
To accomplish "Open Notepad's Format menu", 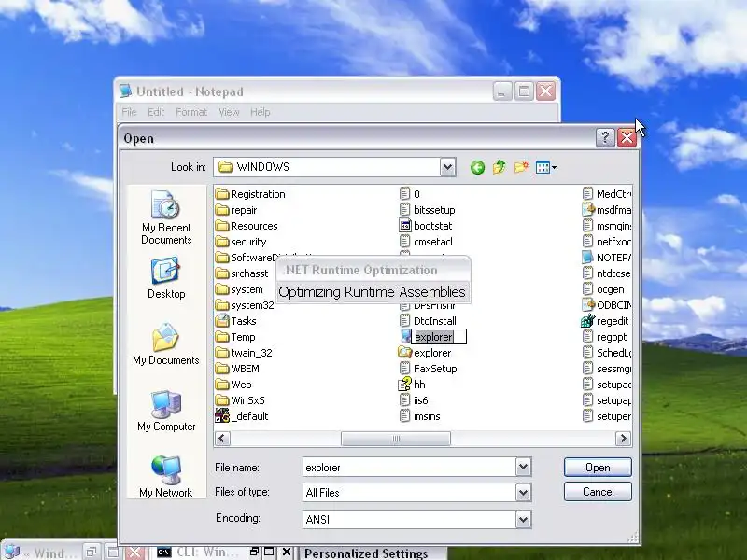I will (191, 112).
